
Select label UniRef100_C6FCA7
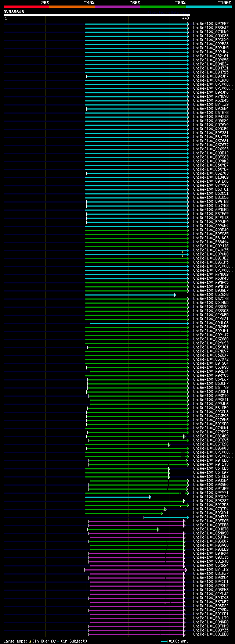point(211,472)
